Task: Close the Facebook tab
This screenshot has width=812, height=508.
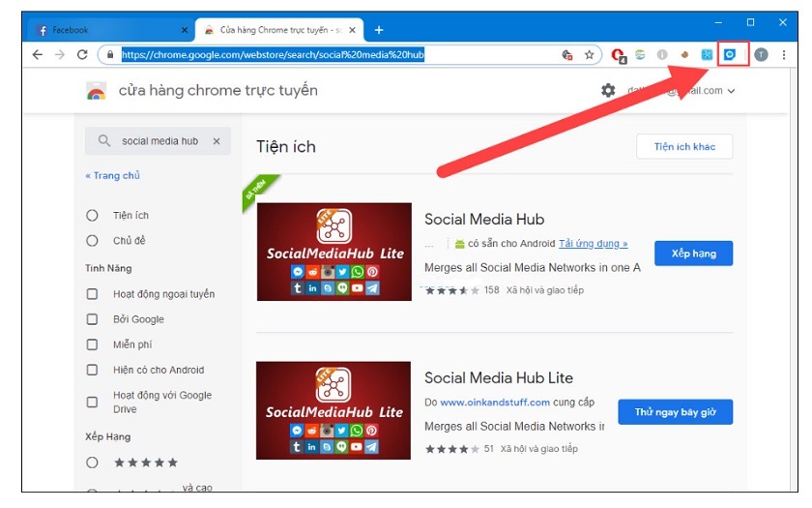Action: point(185,30)
